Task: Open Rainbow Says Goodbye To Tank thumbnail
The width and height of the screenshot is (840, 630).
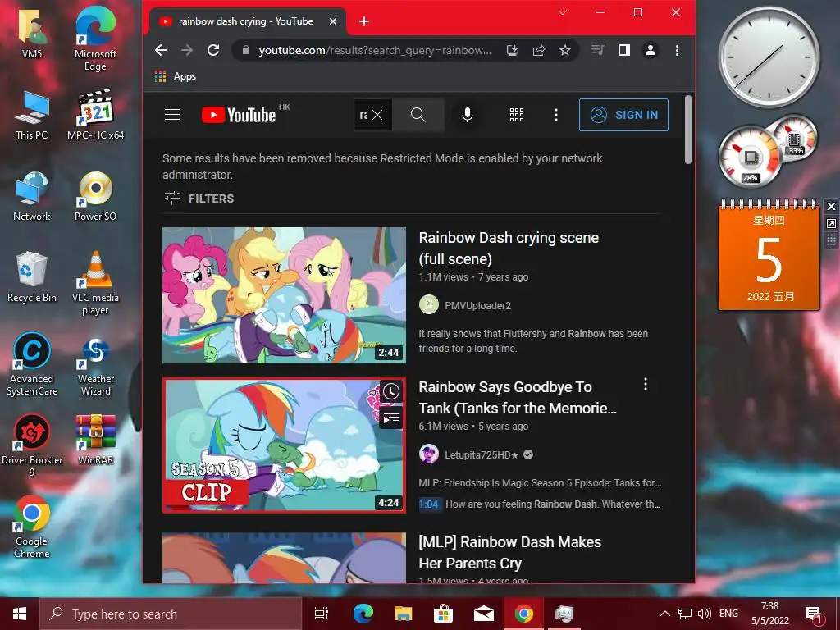Action: [284, 445]
